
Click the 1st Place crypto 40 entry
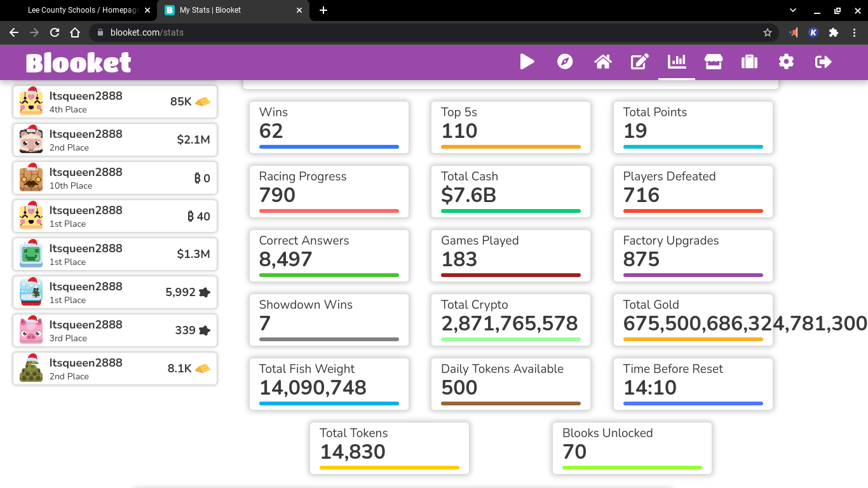coord(115,216)
